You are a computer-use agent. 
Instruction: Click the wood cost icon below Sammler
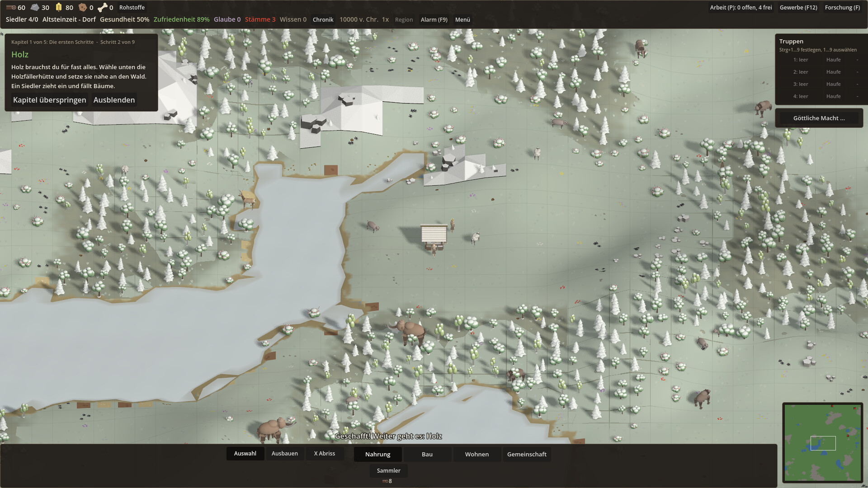click(x=385, y=481)
